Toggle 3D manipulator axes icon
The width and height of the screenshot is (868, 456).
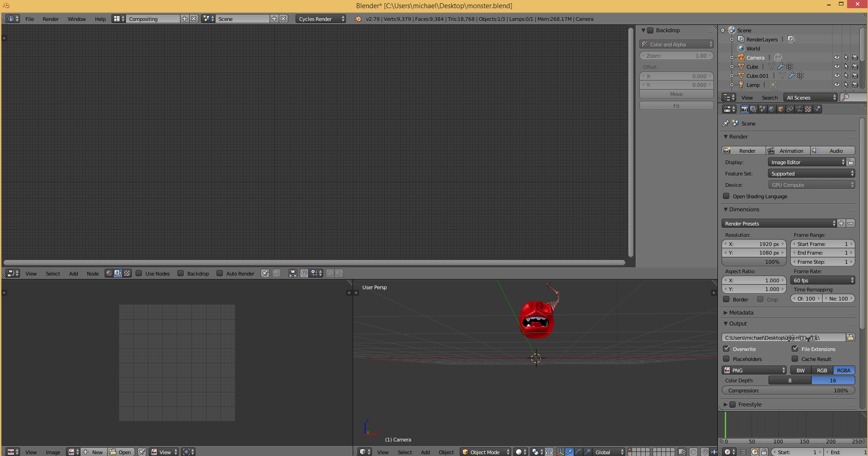point(560,452)
